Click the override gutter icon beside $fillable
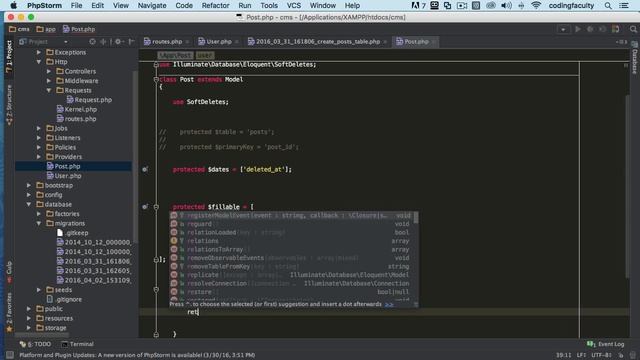640x360 pixels. (145, 207)
